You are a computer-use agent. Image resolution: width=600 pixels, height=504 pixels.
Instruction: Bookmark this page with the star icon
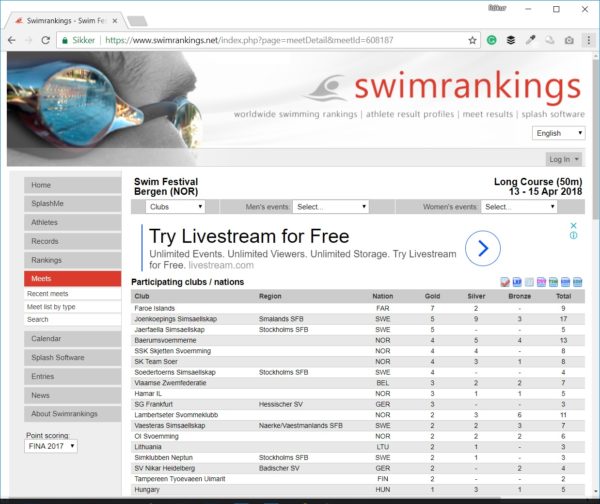[x=472, y=40]
